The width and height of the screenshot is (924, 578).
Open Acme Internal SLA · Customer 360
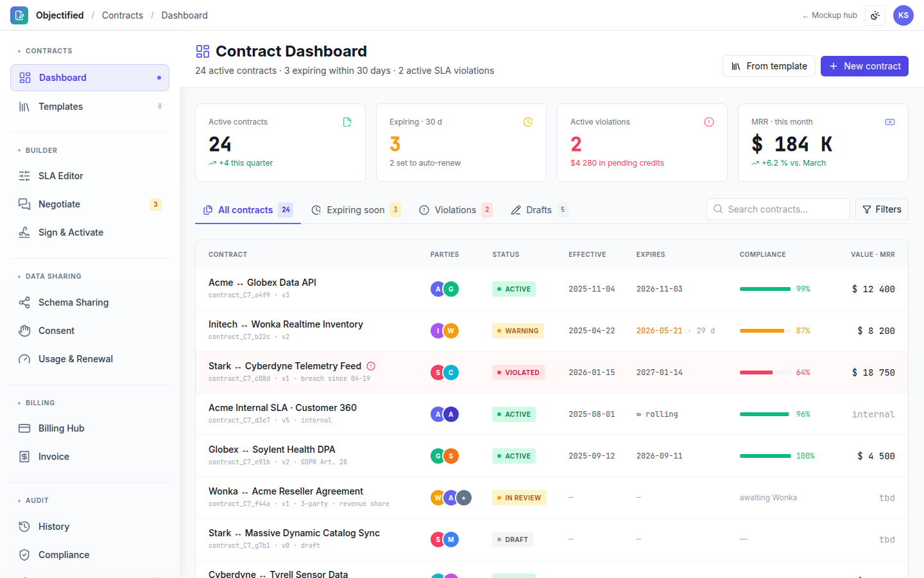click(x=282, y=408)
